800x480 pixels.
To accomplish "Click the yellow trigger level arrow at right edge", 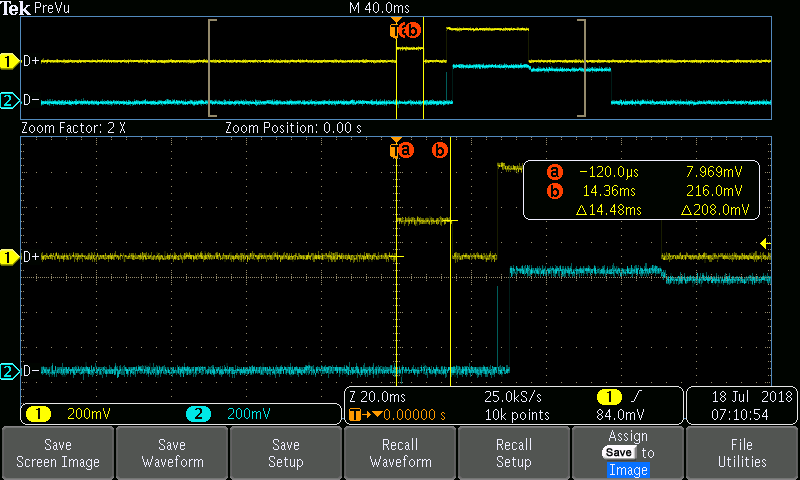I will pyautogui.click(x=765, y=243).
